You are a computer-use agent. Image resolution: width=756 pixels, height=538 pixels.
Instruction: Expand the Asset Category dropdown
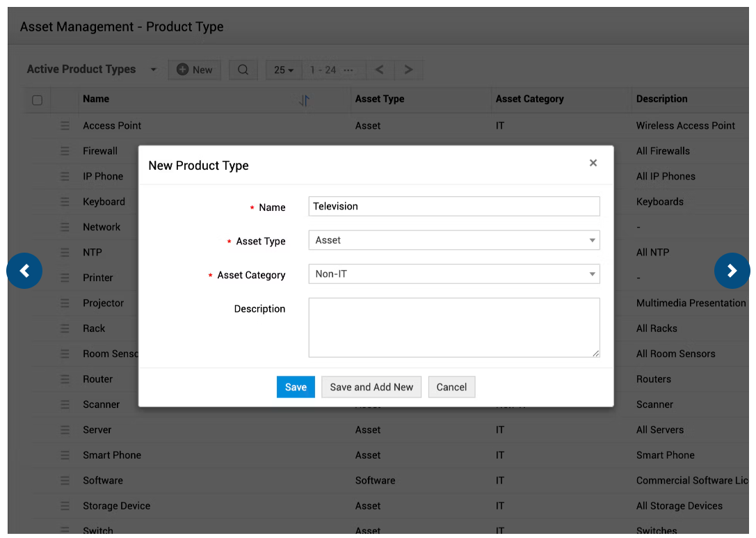pos(453,274)
